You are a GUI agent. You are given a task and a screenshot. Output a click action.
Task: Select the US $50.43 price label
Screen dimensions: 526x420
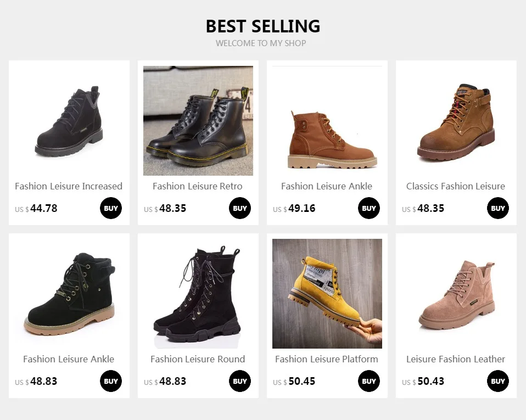(423, 382)
